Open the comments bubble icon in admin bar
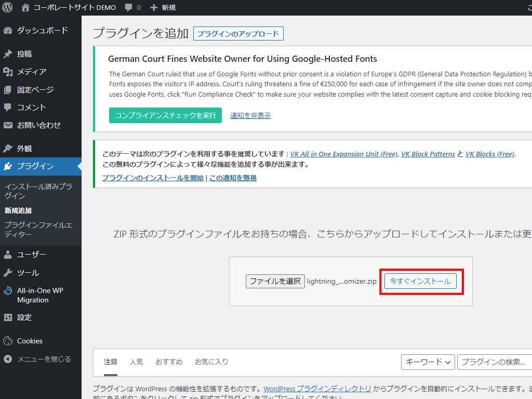Screen dimensions: 532x399 pyautogui.click(x=128, y=7)
